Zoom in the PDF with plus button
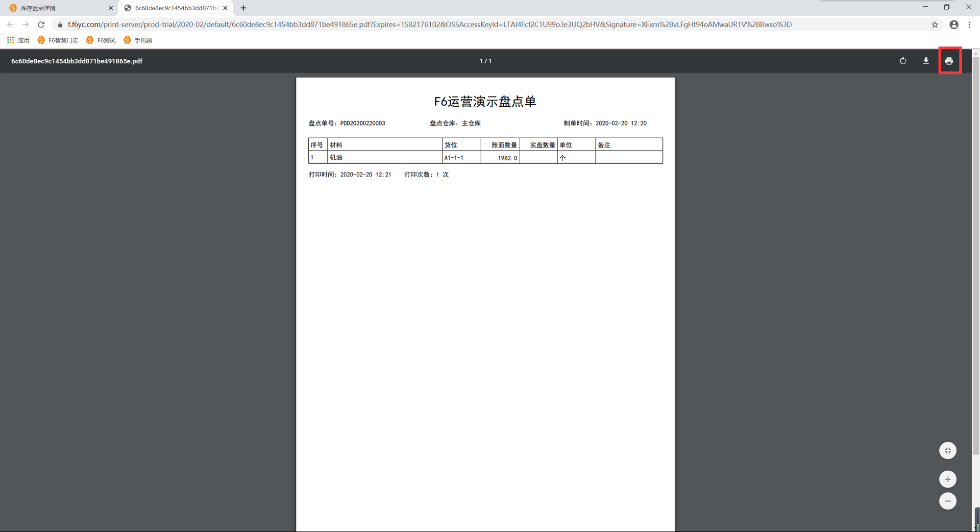 click(x=948, y=479)
